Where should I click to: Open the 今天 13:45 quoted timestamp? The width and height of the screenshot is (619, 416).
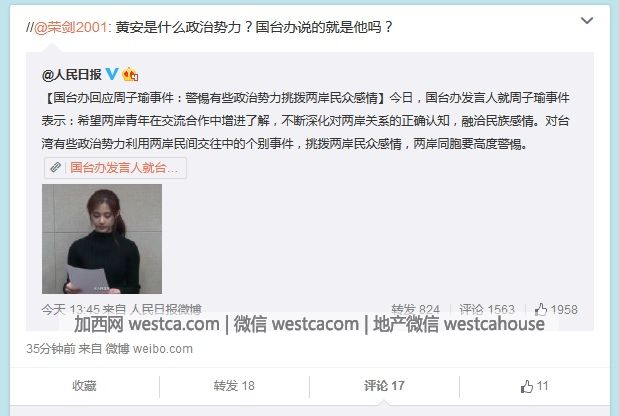pos(71,309)
